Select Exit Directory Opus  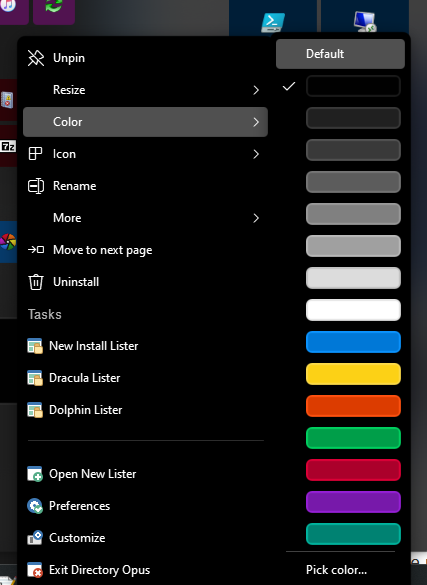(x=145, y=570)
